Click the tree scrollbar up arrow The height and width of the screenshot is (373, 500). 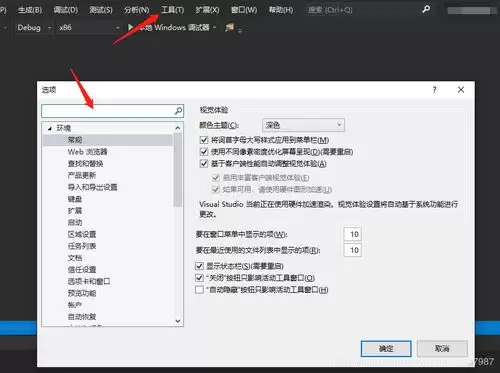[x=178, y=128]
